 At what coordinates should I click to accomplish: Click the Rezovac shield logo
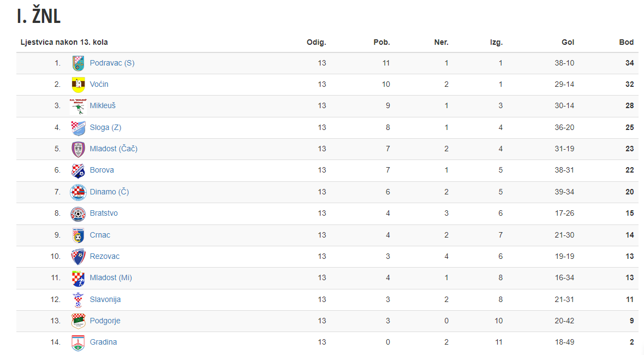(x=78, y=257)
